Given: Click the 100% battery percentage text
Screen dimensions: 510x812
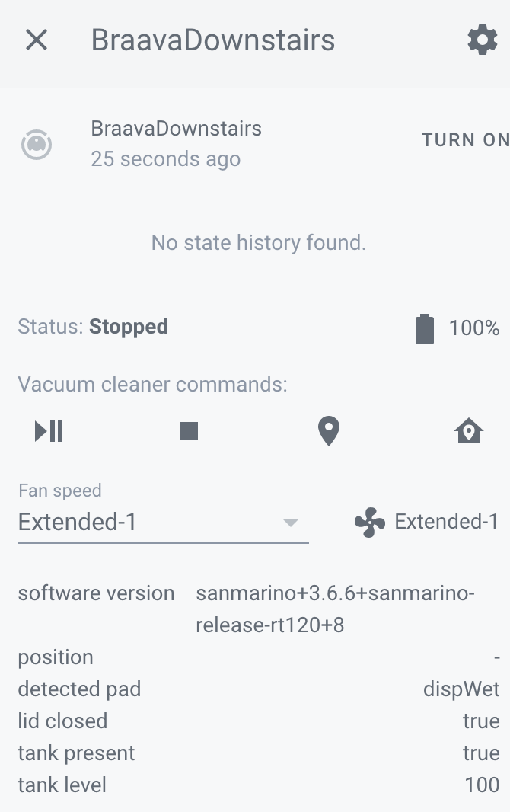Looking at the screenshot, I should pyautogui.click(x=473, y=328).
